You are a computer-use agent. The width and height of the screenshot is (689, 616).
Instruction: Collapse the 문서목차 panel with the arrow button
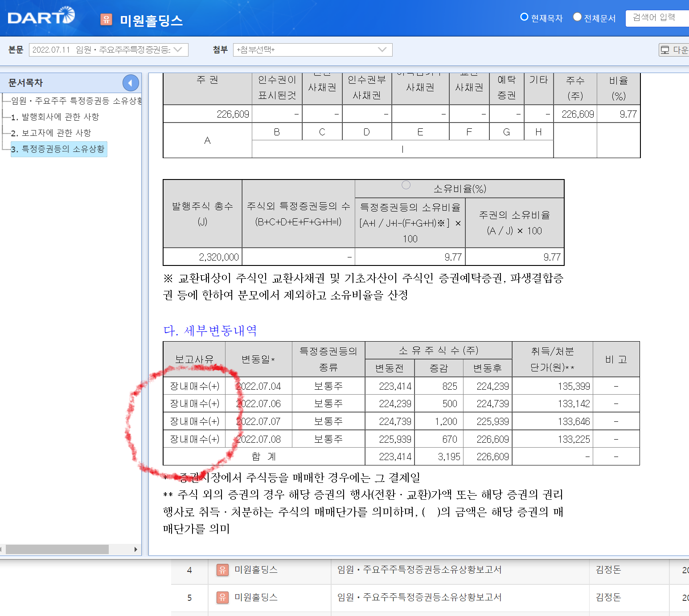click(x=131, y=83)
